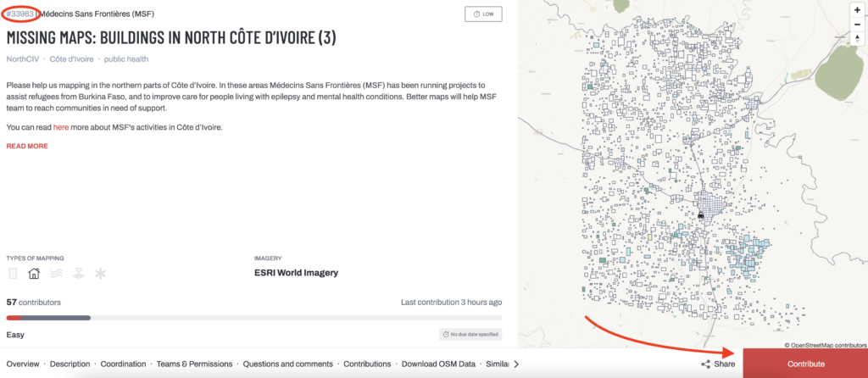The image size is (868, 378).
Task: Jump to the Contributions section
Action: [x=367, y=364]
